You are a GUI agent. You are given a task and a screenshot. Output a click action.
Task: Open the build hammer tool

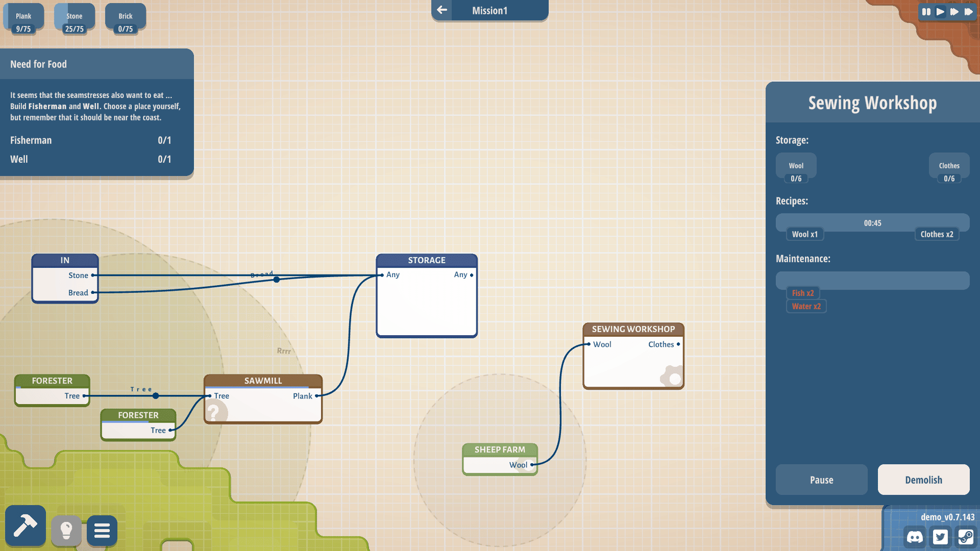(25, 526)
